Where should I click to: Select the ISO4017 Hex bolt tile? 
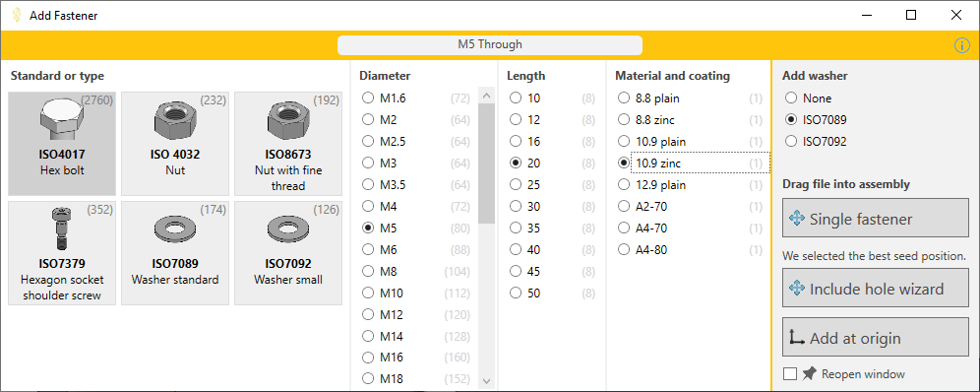62,144
